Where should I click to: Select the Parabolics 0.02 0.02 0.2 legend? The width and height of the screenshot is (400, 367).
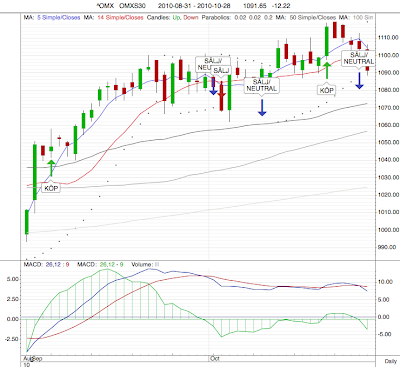coord(237,17)
